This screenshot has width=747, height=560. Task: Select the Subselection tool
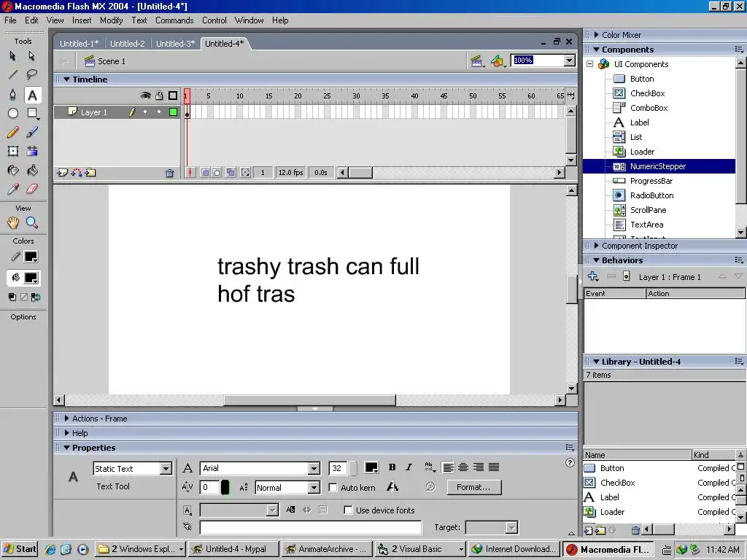coord(32,56)
